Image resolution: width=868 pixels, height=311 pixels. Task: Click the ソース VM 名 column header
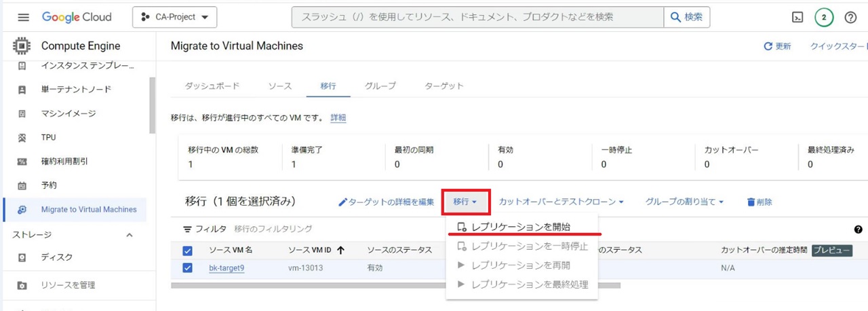[231, 250]
